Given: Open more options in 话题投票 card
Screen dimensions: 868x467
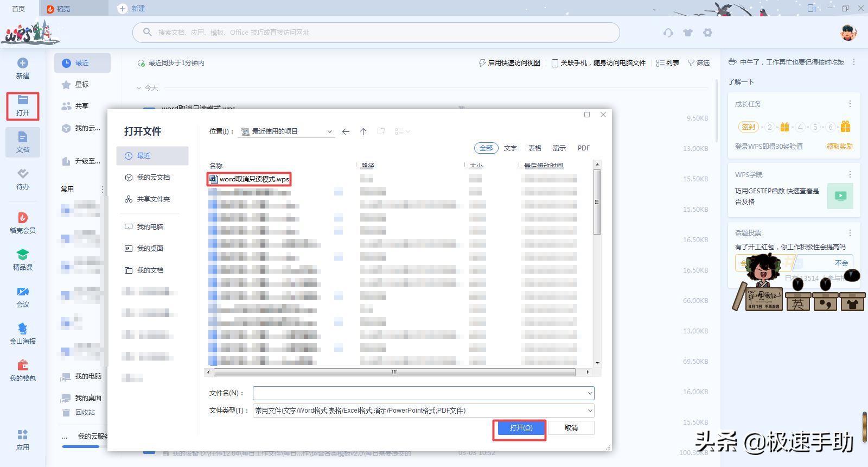Looking at the screenshot, I should 850,232.
